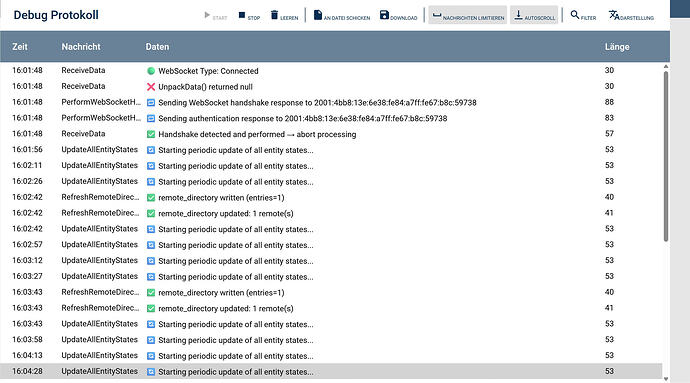The width and height of the screenshot is (690, 383).
Task: Click red X icon of UnpackData returned null
Action: pyautogui.click(x=151, y=87)
